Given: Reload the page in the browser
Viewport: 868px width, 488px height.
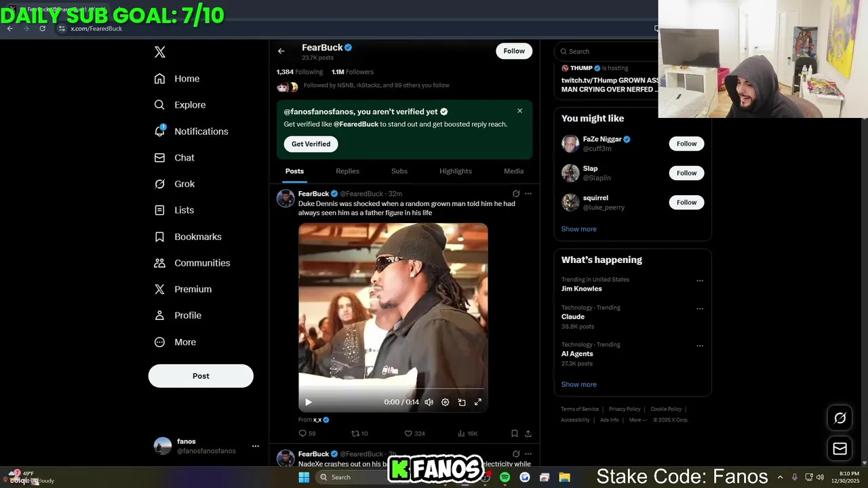Looking at the screenshot, I should (42, 28).
